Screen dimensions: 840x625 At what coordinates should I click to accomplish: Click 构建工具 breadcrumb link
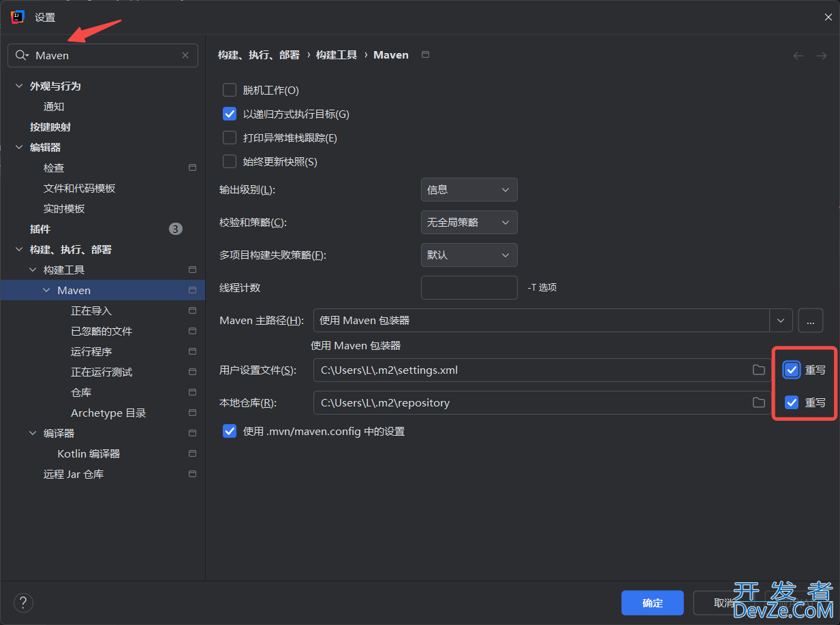point(337,54)
